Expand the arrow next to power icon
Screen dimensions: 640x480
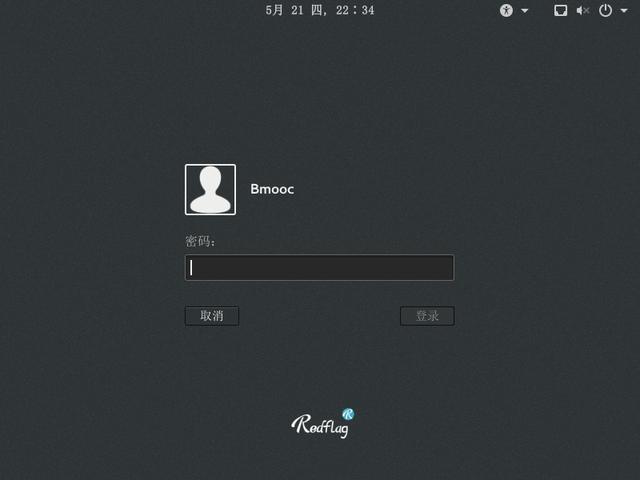pos(624,10)
